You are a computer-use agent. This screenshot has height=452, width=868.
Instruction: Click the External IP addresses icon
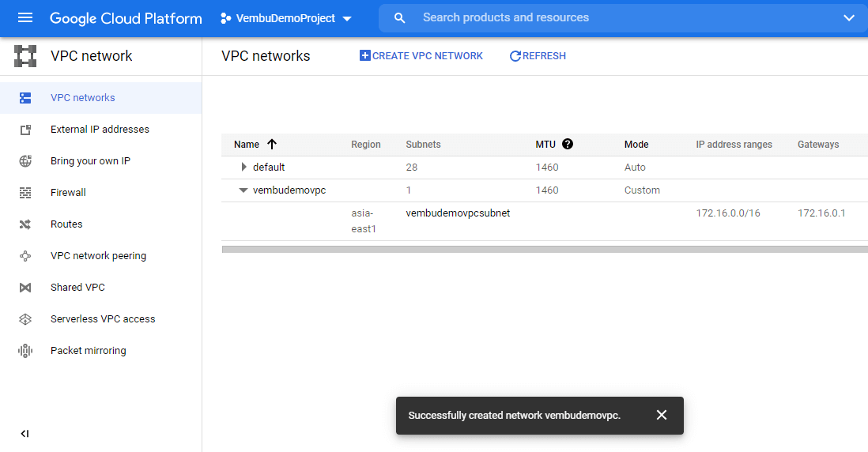25,130
